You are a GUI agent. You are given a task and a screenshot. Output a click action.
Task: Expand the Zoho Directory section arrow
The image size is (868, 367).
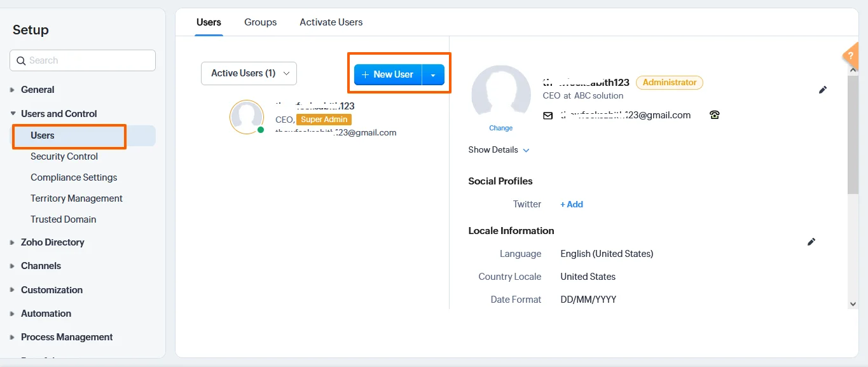click(x=13, y=242)
